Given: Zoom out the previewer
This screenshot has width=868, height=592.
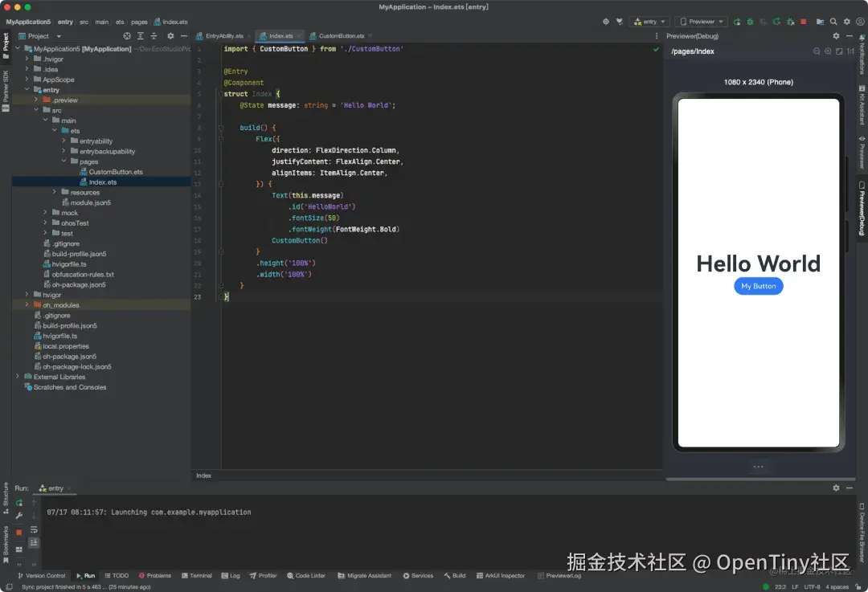Looking at the screenshot, I should point(817,51).
